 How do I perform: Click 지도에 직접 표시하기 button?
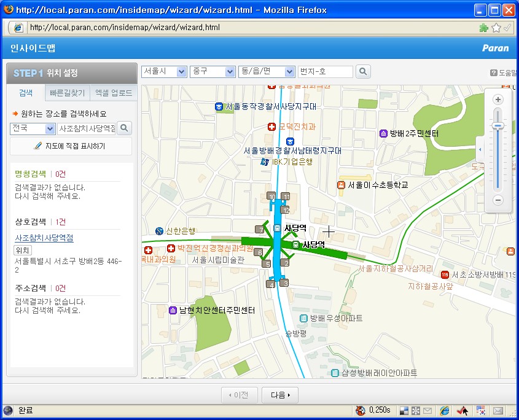pyautogui.click(x=71, y=146)
